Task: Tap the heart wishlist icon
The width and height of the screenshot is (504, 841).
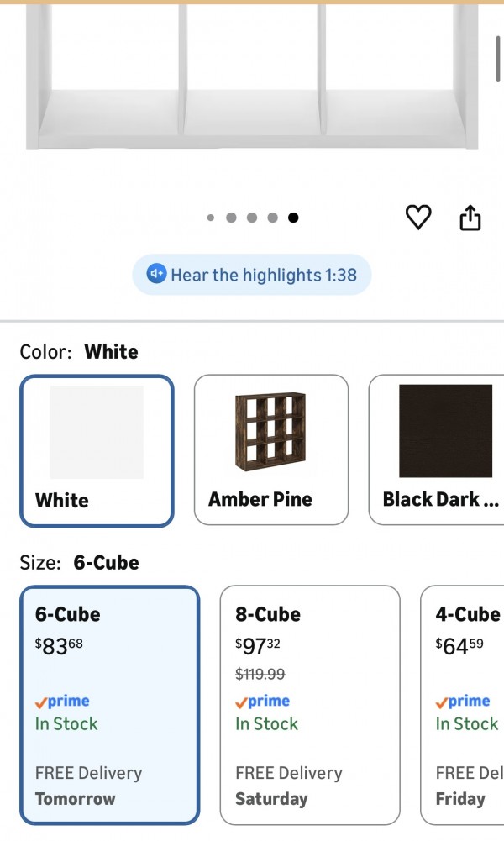Action: point(418,218)
